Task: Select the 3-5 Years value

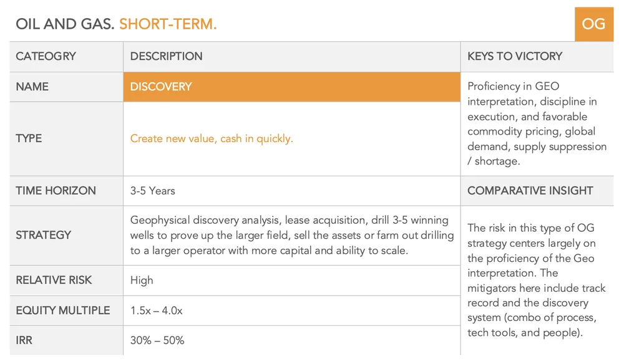Action: pyautogui.click(x=152, y=191)
